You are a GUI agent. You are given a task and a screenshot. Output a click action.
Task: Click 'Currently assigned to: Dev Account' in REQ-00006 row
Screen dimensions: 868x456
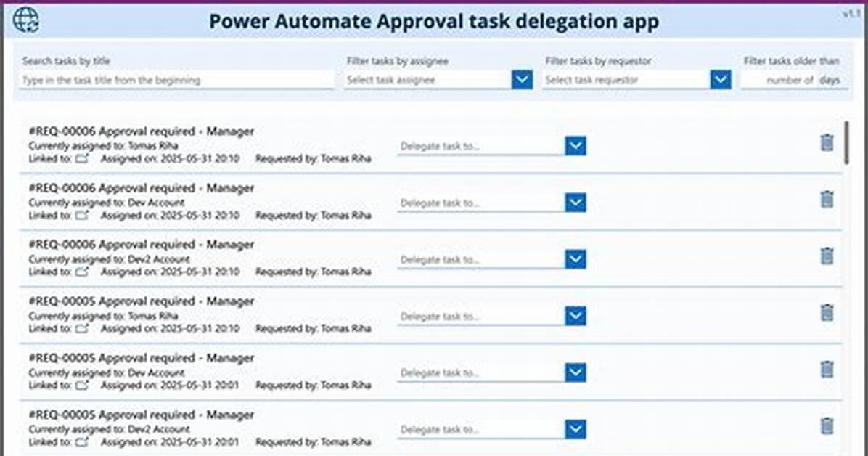[106, 203]
